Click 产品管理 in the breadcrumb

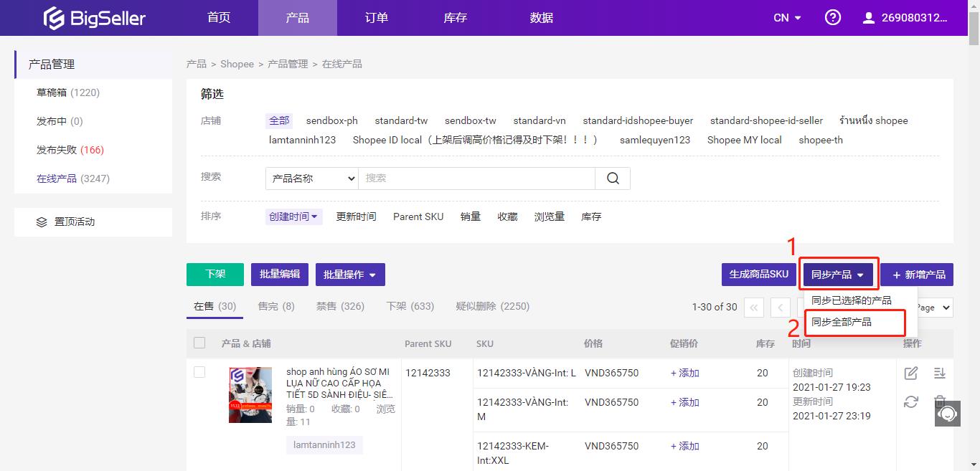[288, 65]
